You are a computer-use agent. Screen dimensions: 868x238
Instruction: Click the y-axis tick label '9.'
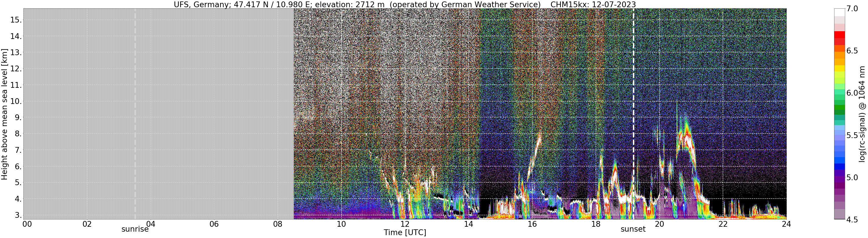coord(18,118)
